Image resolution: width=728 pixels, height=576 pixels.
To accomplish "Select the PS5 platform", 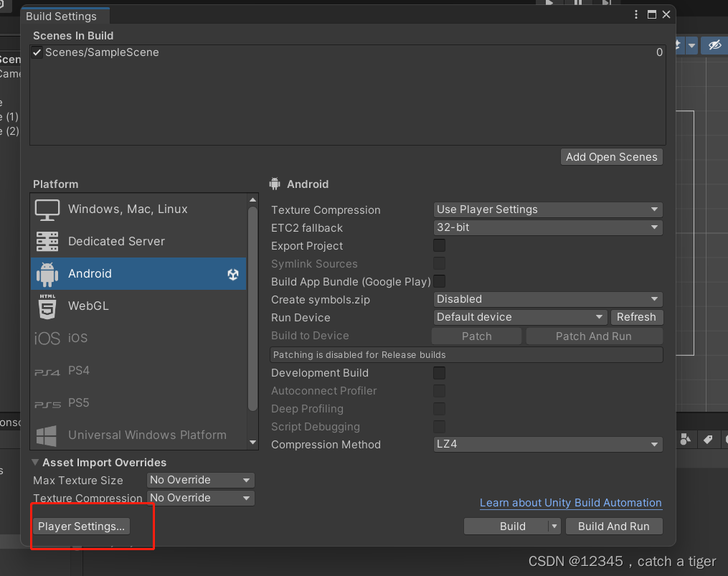I will 138,402.
